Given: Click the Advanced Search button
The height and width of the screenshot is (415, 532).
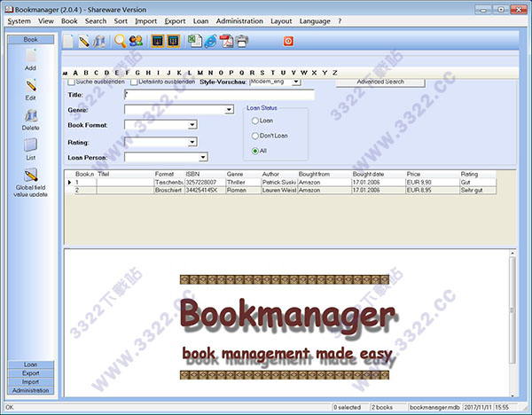Looking at the screenshot, I should click(380, 82).
